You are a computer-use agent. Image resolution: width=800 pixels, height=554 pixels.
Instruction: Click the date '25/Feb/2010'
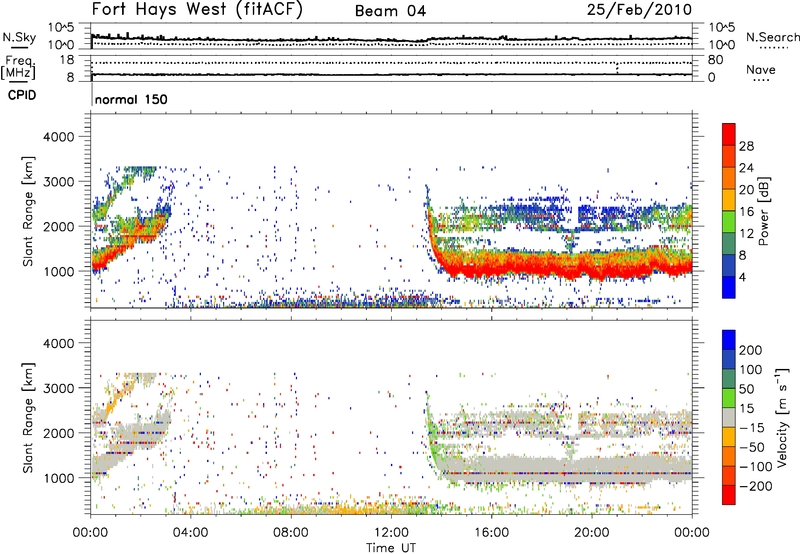pyautogui.click(x=639, y=10)
